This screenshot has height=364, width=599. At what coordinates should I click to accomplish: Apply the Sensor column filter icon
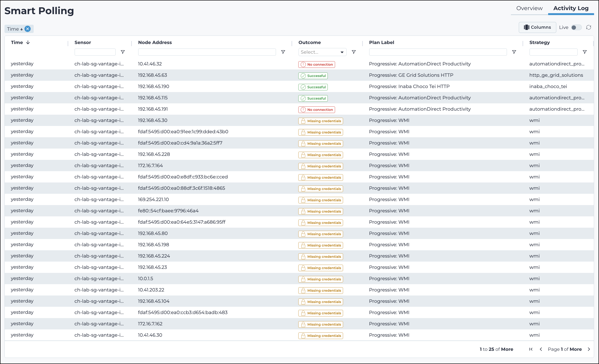(123, 52)
